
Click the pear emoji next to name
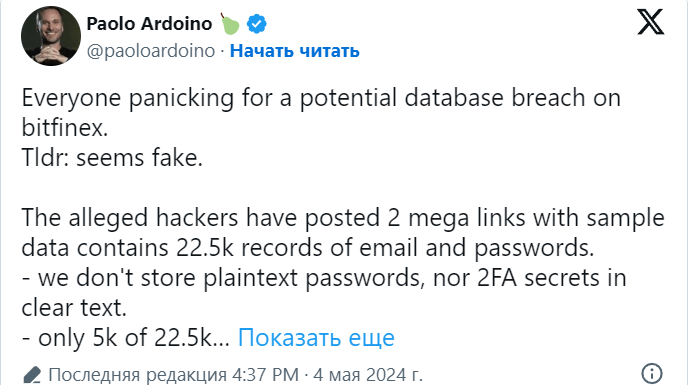tap(230, 23)
